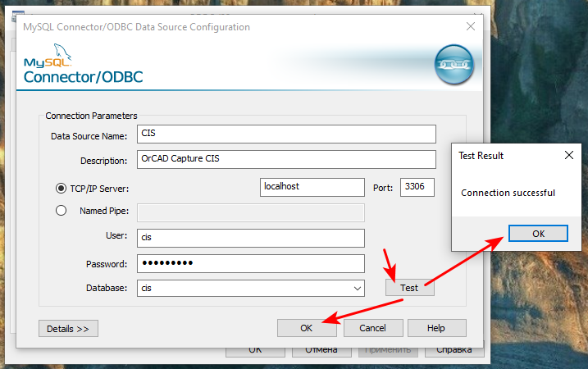The image size is (588, 369).
Task: Select the Port field showing 3306
Action: pyautogui.click(x=417, y=187)
